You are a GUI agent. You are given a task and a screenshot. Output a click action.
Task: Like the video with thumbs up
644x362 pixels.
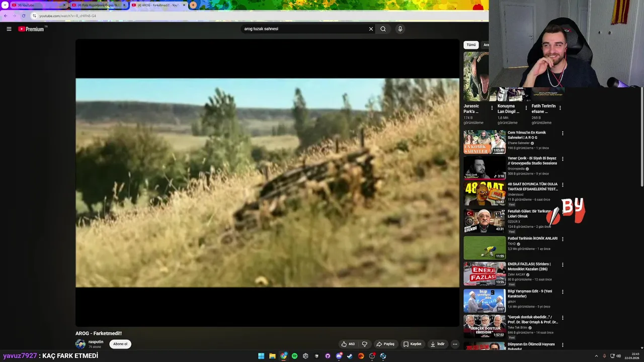(348, 344)
